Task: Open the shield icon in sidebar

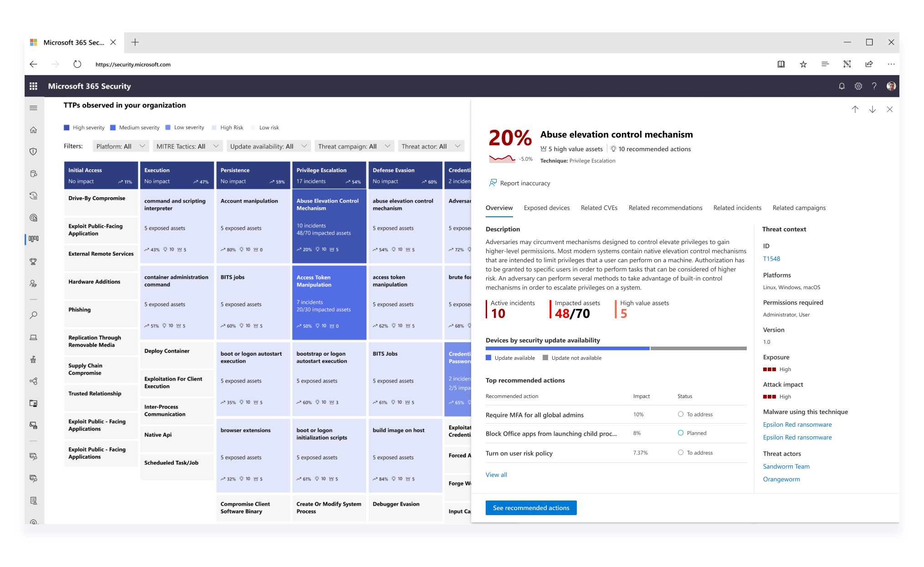Action: (x=33, y=152)
